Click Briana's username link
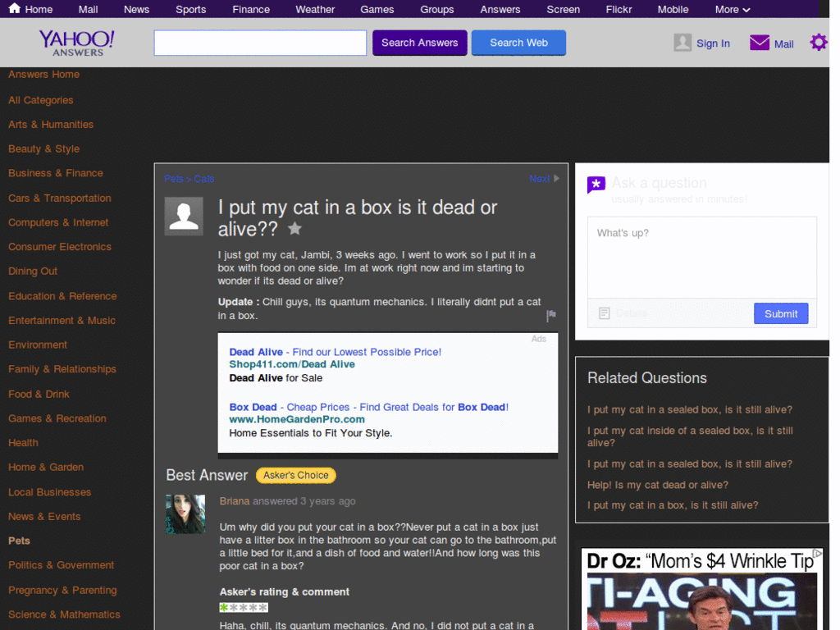Viewport: 840px width, 630px height. pos(235,501)
